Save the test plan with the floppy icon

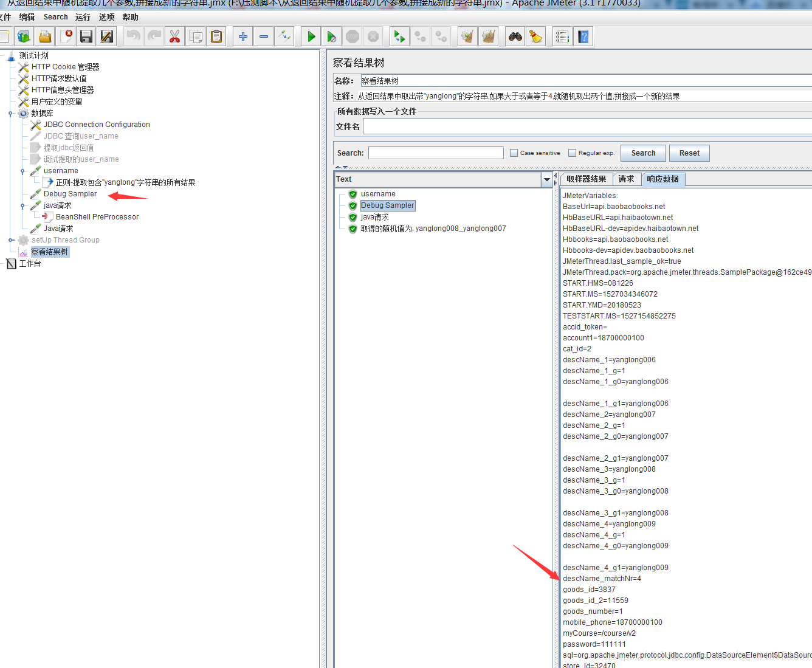coord(86,36)
